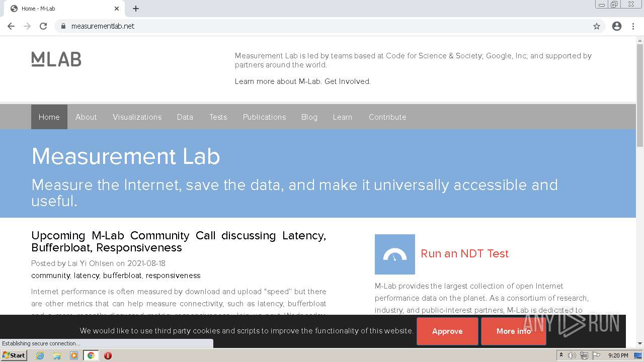Viewport: 644px width, 362px height.
Task: Open File Explorer folder in taskbar
Action: [57, 355]
